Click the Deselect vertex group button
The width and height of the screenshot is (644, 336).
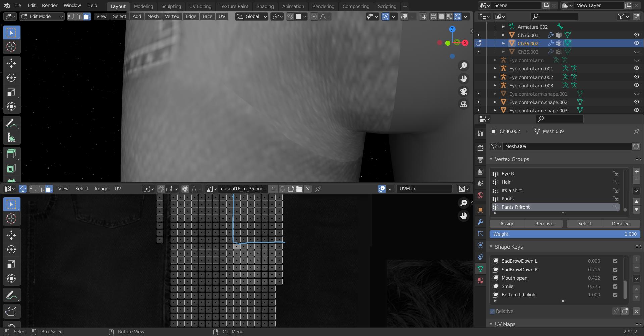click(x=622, y=224)
